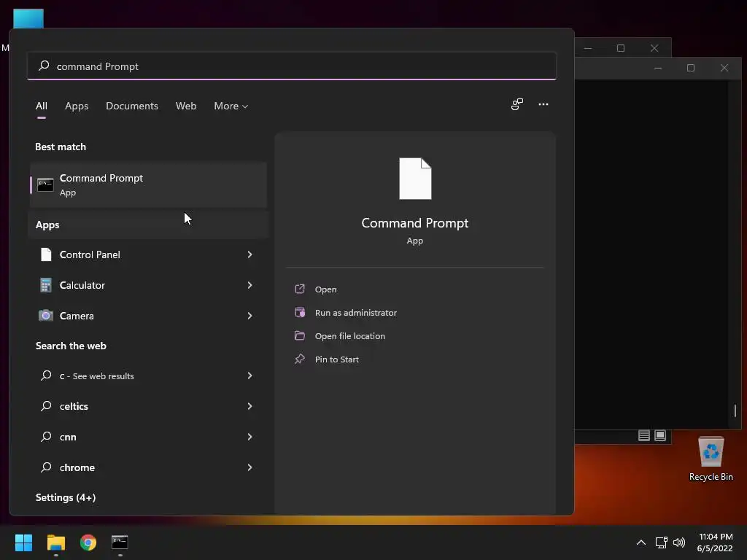Click the magnifier icon beside chrome
Screen dimensions: 747x560
click(x=46, y=467)
